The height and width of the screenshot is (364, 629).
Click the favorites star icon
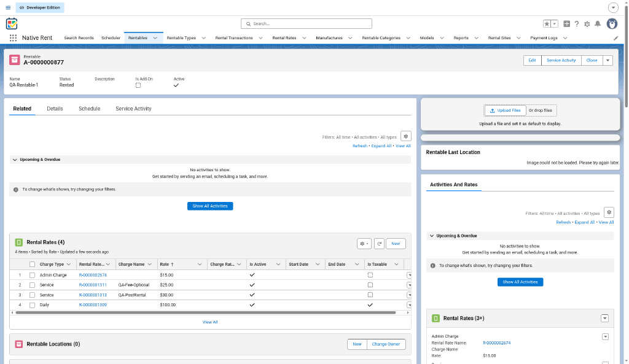(547, 24)
